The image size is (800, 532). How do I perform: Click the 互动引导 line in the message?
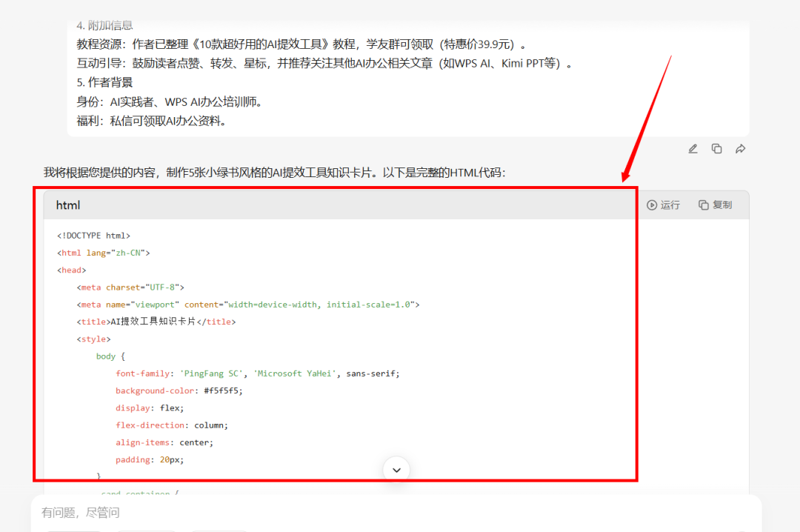(x=324, y=63)
